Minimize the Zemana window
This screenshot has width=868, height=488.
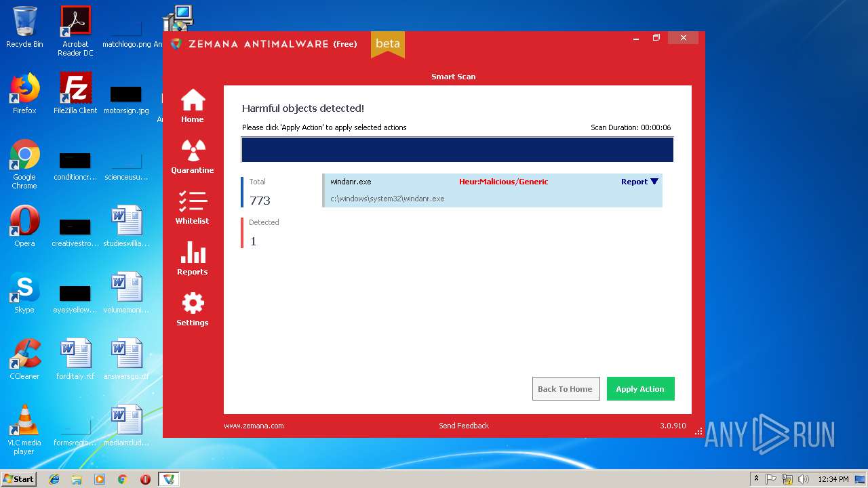[635, 38]
